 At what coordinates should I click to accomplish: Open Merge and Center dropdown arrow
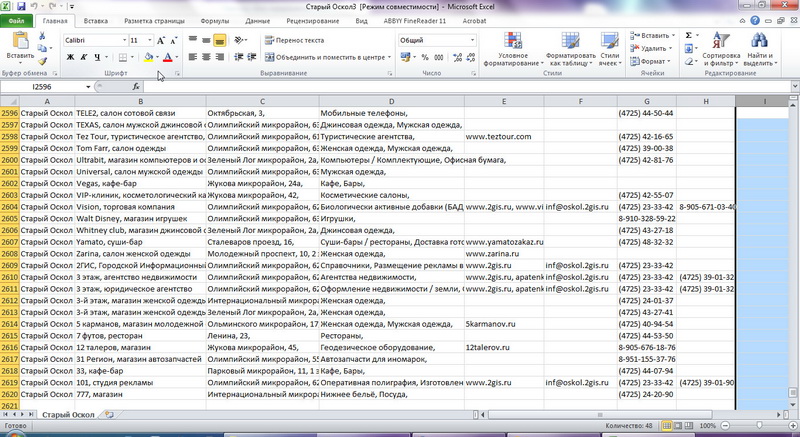[389, 57]
